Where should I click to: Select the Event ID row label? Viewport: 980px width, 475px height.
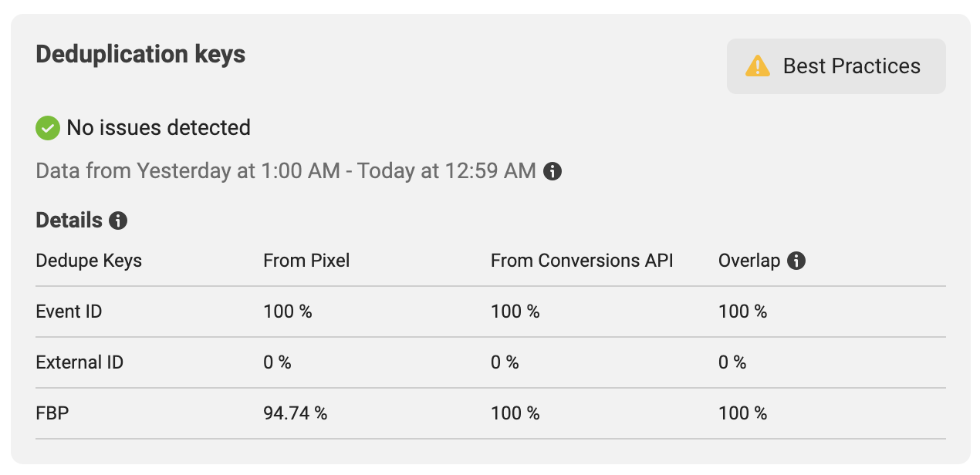pos(69,312)
